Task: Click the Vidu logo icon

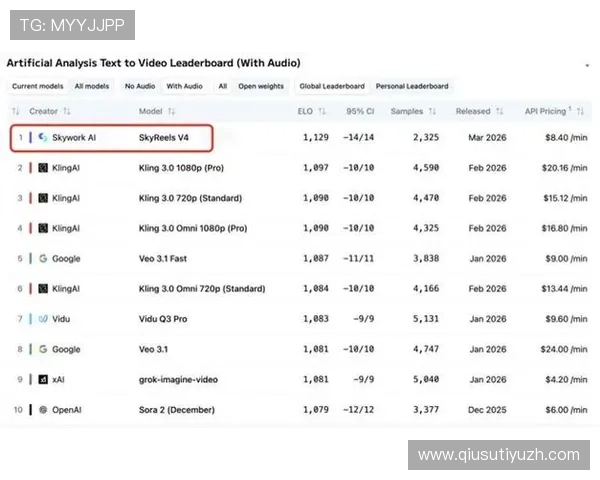Action: (43, 319)
